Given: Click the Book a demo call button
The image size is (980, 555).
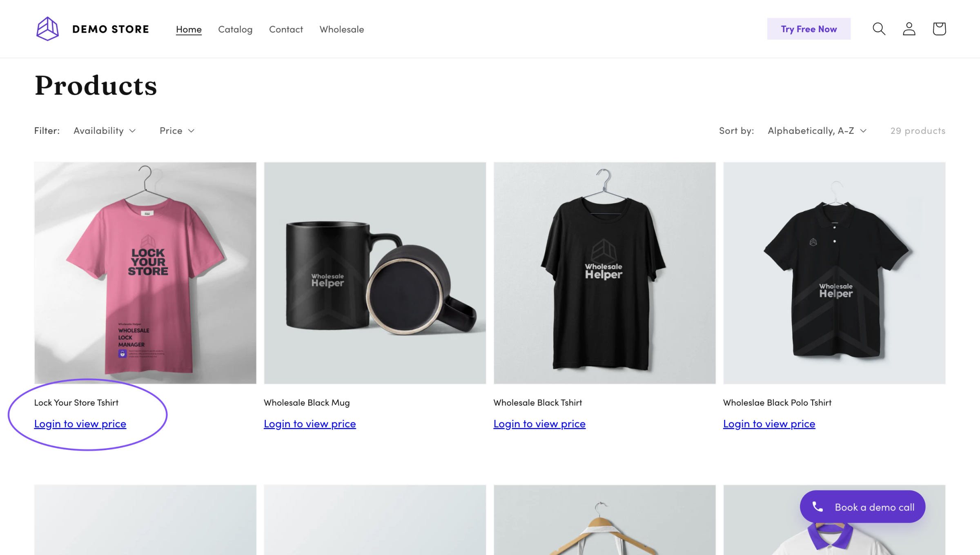Looking at the screenshot, I should click(x=874, y=507).
